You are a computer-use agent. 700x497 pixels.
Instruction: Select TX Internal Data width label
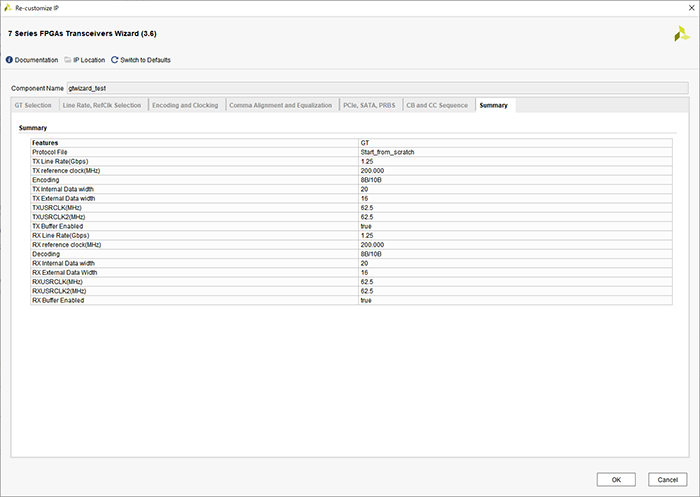63,189
